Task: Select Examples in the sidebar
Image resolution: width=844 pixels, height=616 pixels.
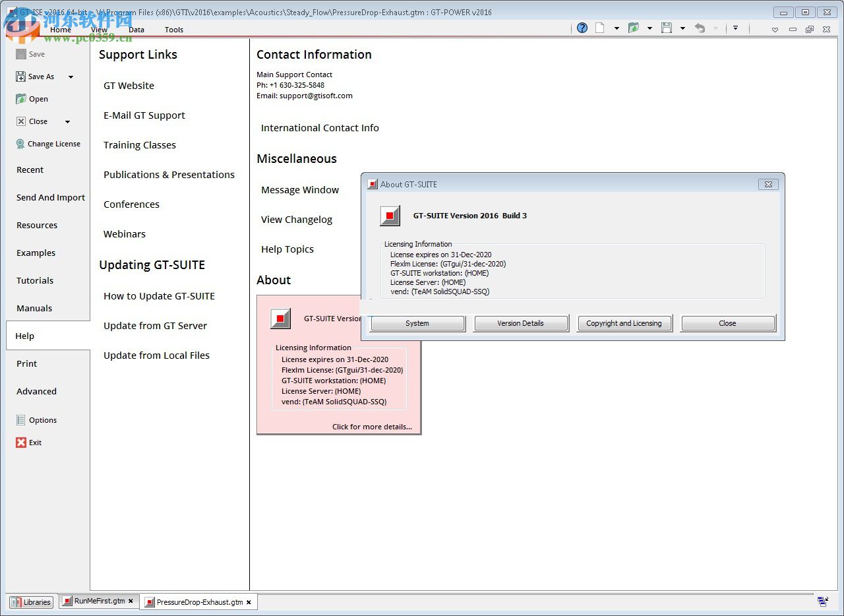Action: tap(36, 253)
